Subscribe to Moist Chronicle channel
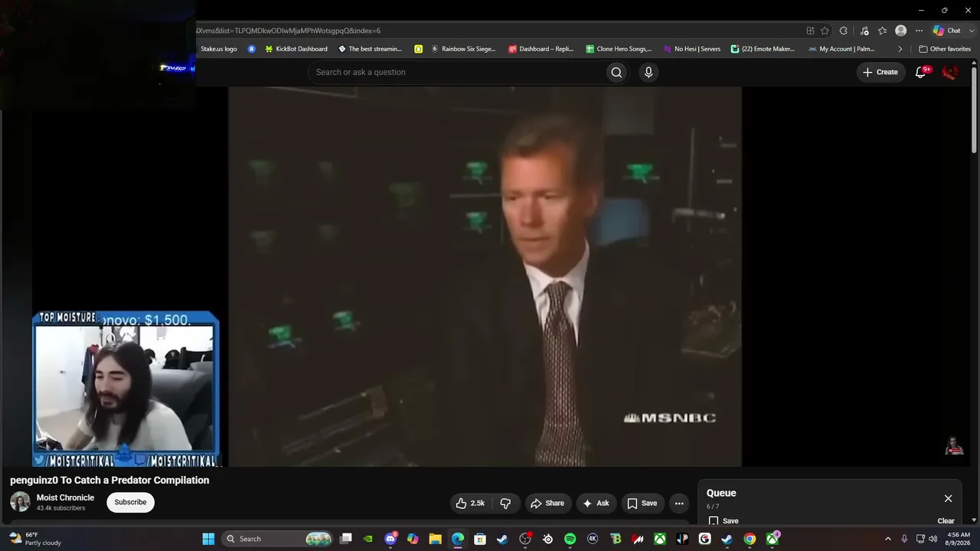 (130, 502)
